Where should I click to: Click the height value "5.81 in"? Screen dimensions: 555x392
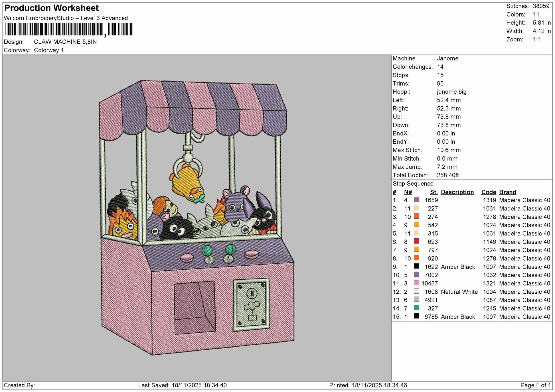point(542,23)
